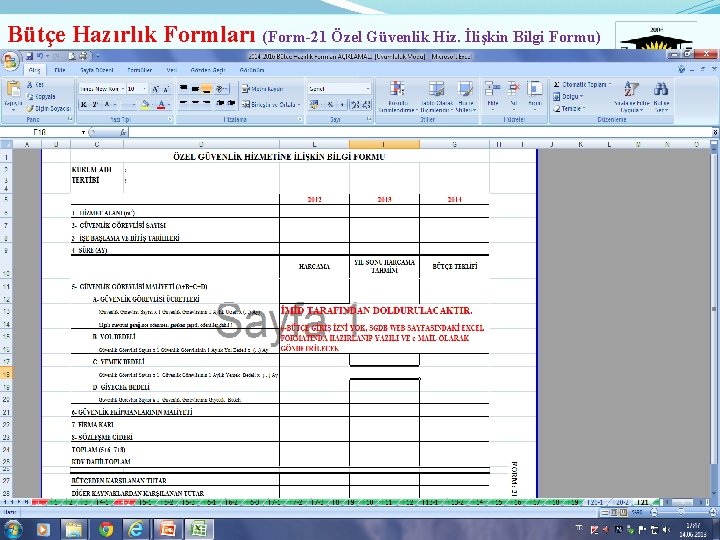Open the font name dropdown
The image size is (720, 540).
123,89
